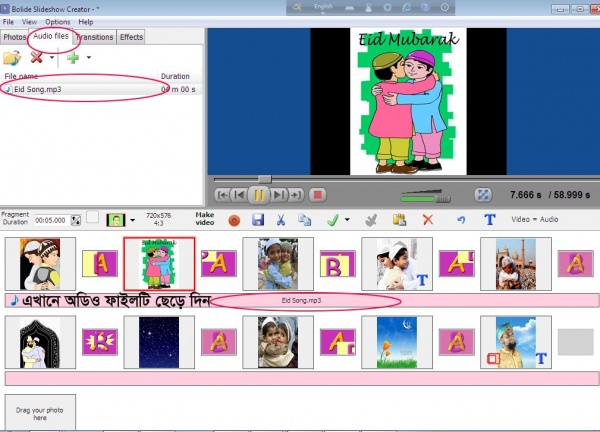Select the mosque prayer slide thumbnail
Image resolution: width=600 pixels, height=432 pixels.
(x=516, y=264)
